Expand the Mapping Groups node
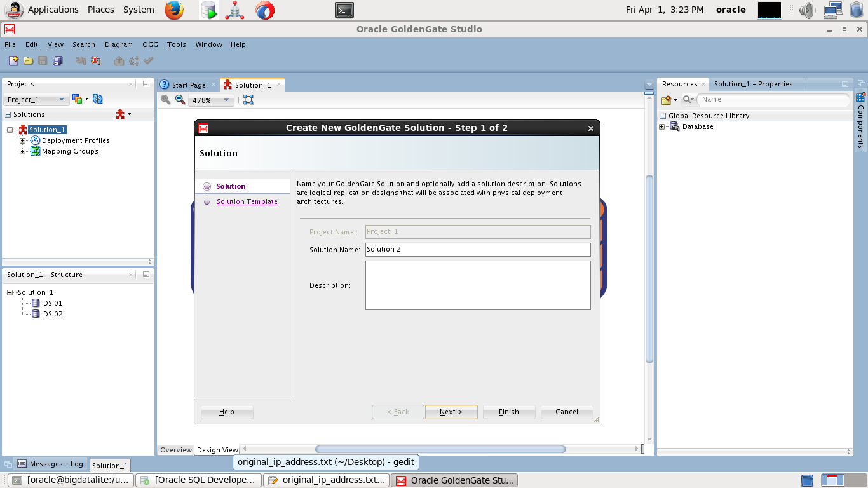868x488 pixels. tap(23, 151)
